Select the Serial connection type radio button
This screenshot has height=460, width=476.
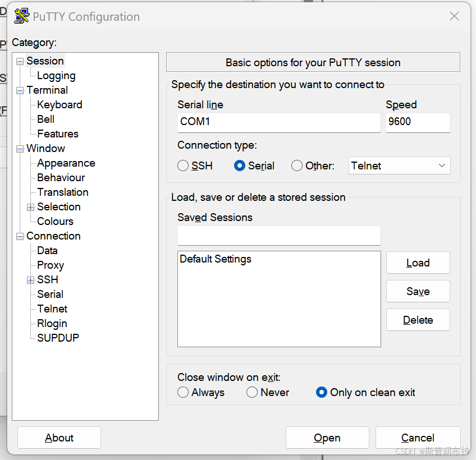240,165
